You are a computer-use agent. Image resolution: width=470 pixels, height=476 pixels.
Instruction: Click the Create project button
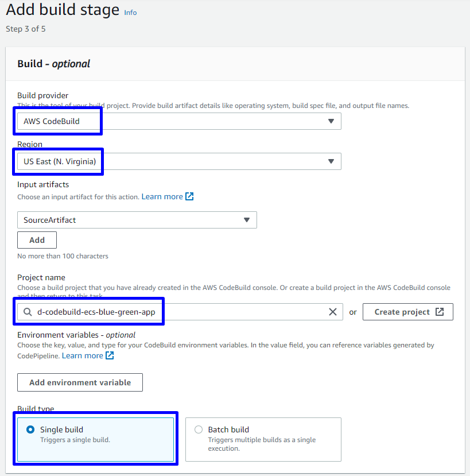pos(407,312)
